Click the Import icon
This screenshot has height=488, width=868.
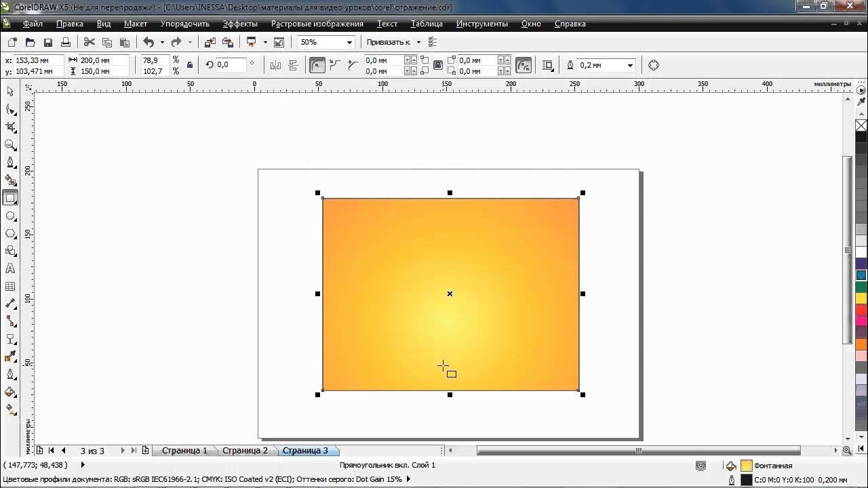[x=210, y=42]
